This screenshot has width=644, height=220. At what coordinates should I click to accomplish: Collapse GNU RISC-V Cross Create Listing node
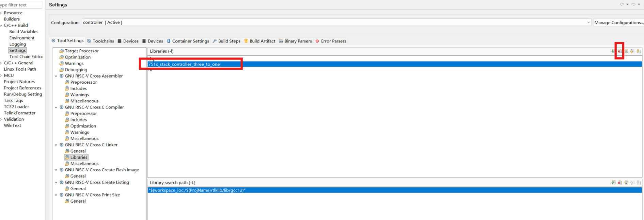tap(56, 182)
